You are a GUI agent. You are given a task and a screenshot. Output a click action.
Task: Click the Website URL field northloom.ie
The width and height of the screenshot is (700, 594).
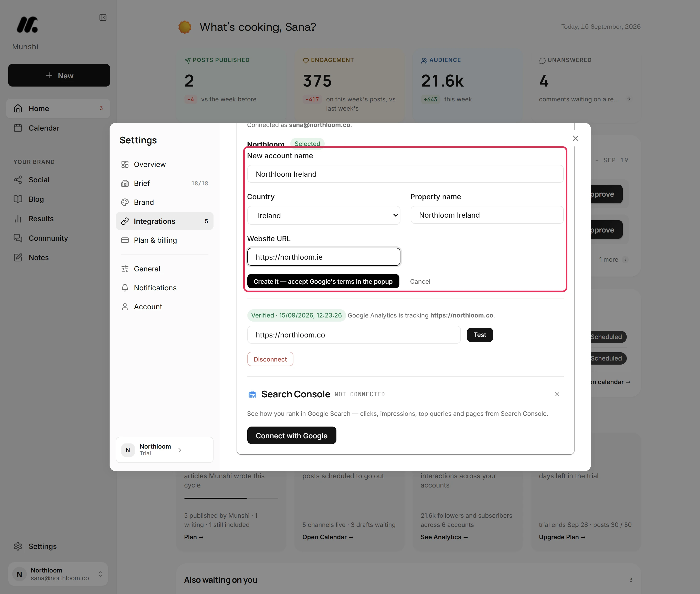tap(324, 257)
